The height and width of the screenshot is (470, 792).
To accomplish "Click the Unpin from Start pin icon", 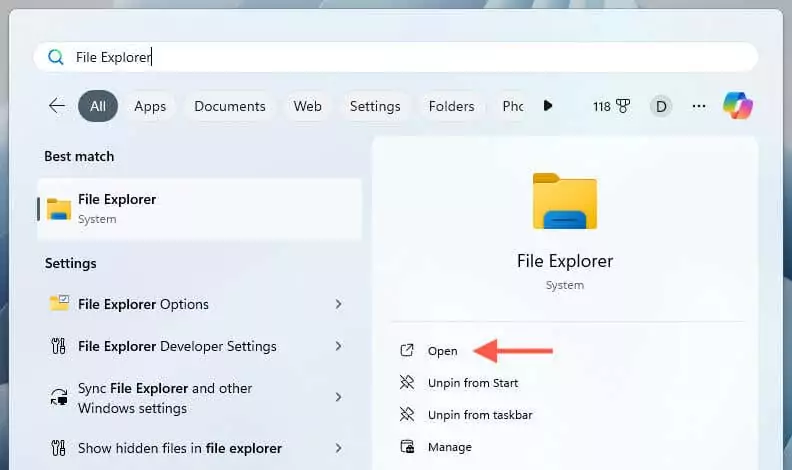I will pos(407,383).
